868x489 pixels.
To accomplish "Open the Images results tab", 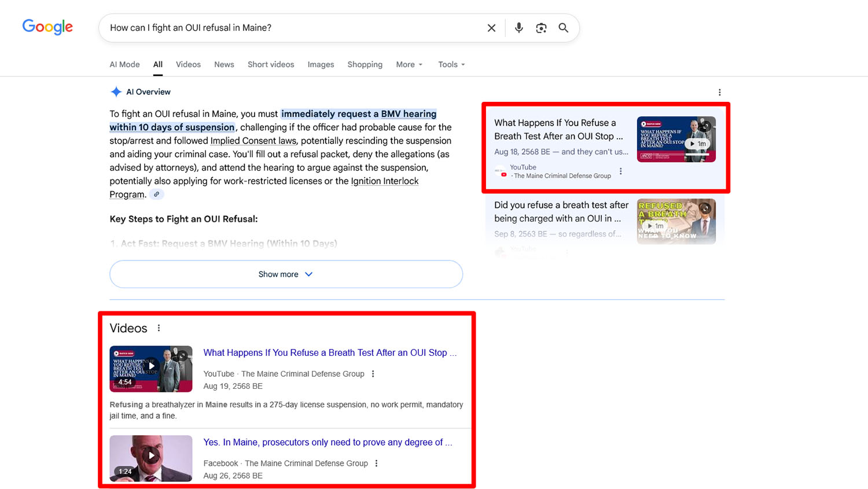I will (x=321, y=65).
